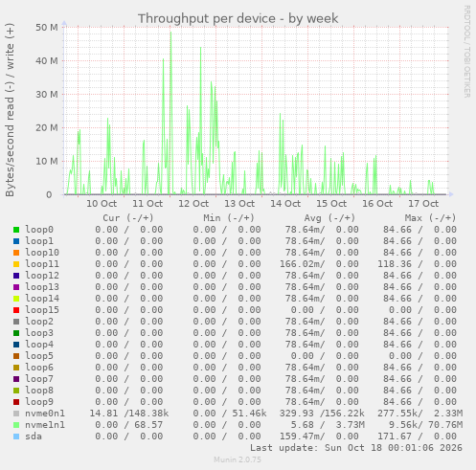Screen dimensions: 476x470
Task: Click the loop11 max value '118.36'
Action: click(395, 264)
